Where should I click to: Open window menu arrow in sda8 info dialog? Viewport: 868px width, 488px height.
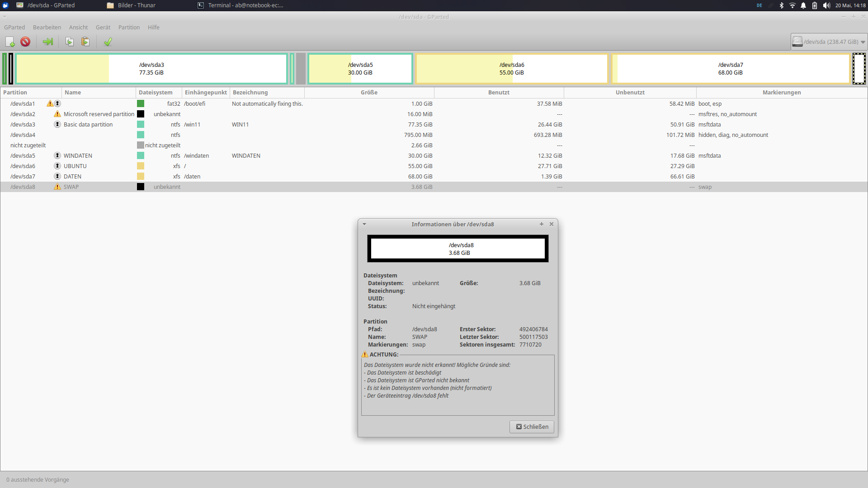point(364,224)
